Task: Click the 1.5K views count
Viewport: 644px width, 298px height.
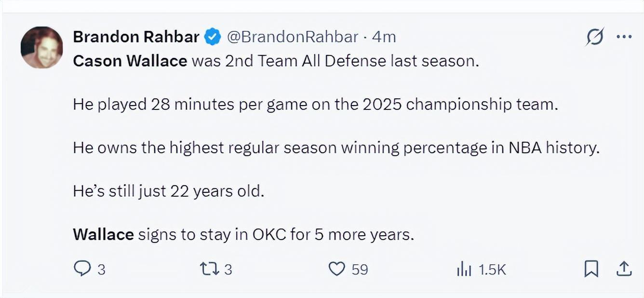Action: click(492, 270)
